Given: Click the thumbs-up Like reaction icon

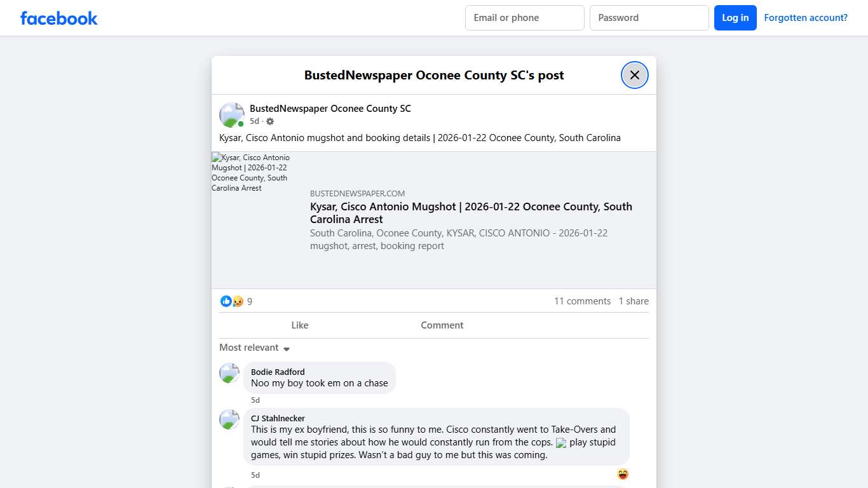Looking at the screenshot, I should coord(226,301).
